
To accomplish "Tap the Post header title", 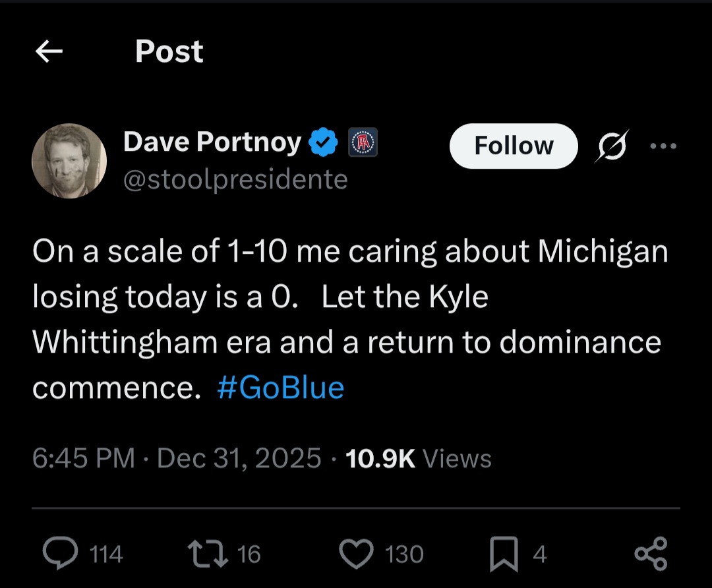I will tap(169, 51).
